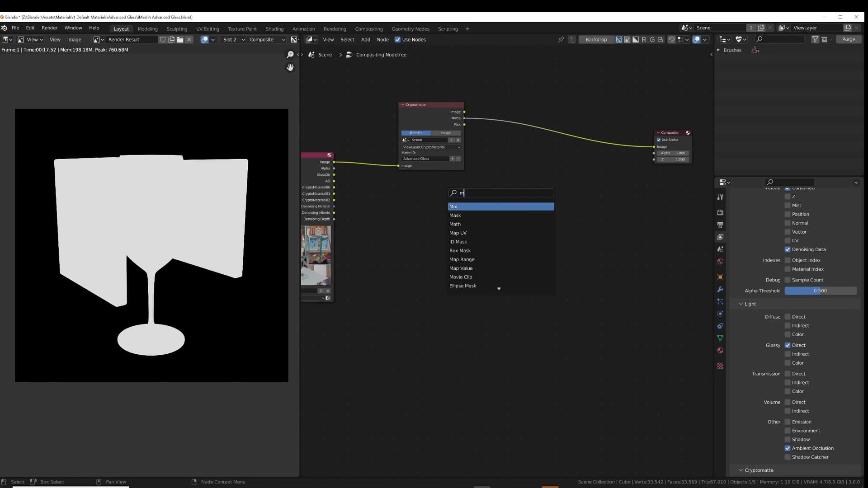
Task: Click the node search input field
Action: tap(501, 193)
